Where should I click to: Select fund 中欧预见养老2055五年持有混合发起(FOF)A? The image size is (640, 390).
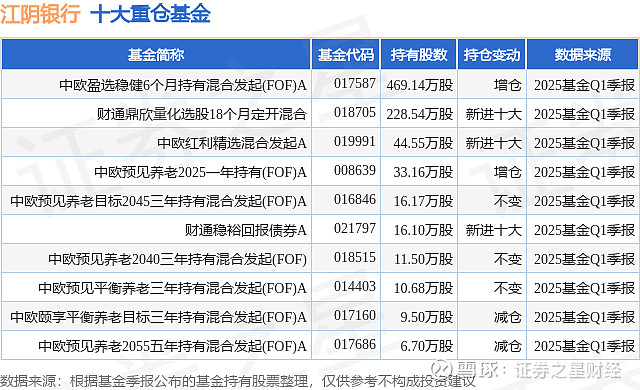[x=172, y=346]
